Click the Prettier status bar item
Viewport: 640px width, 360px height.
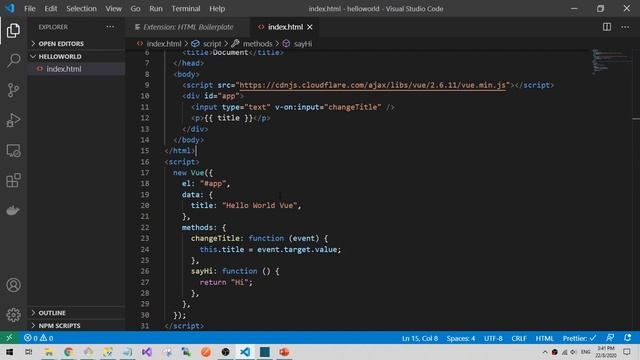pos(579,338)
